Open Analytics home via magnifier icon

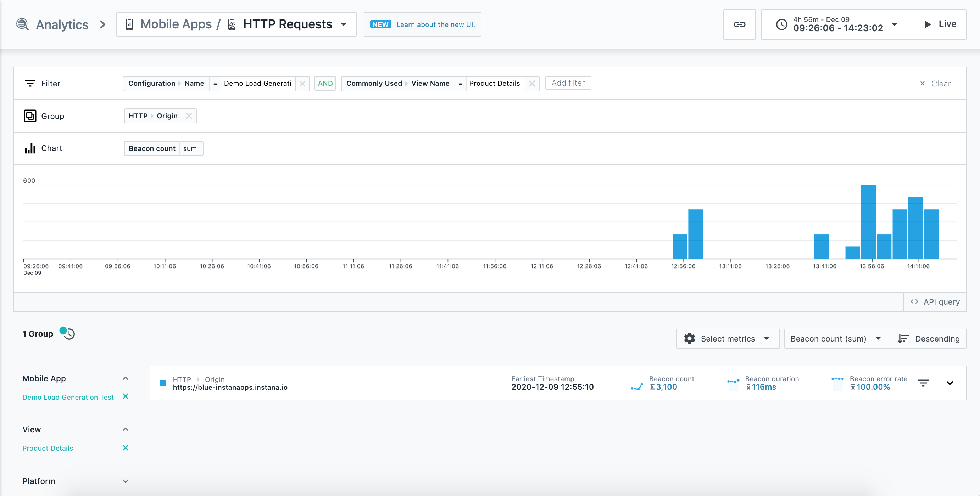(22, 24)
